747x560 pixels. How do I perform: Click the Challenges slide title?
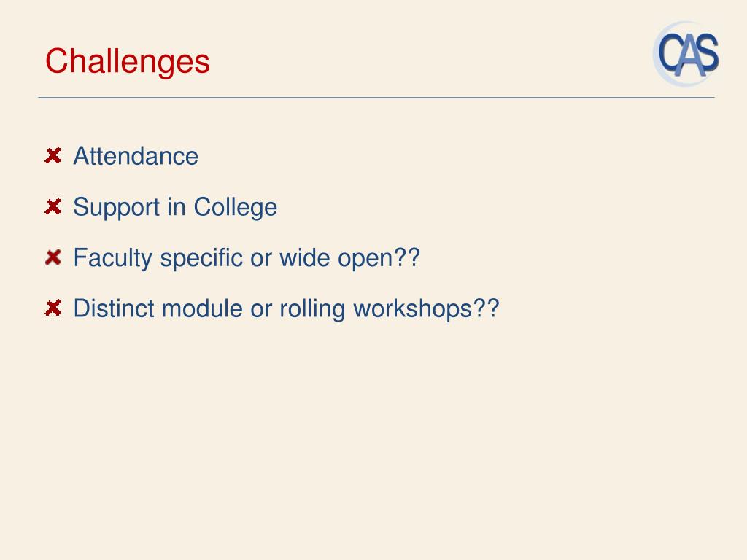tap(128, 61)
